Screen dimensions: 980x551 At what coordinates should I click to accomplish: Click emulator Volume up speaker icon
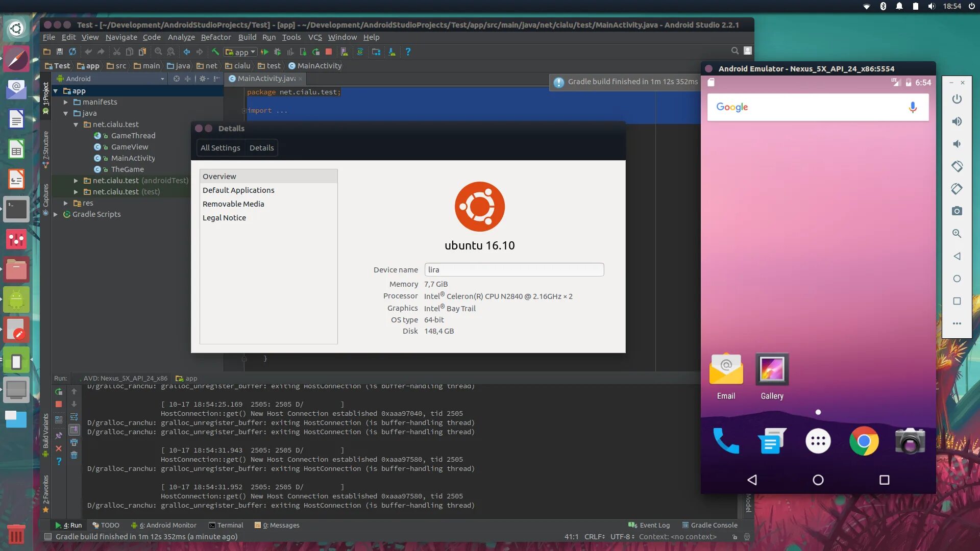pos(957,121)
